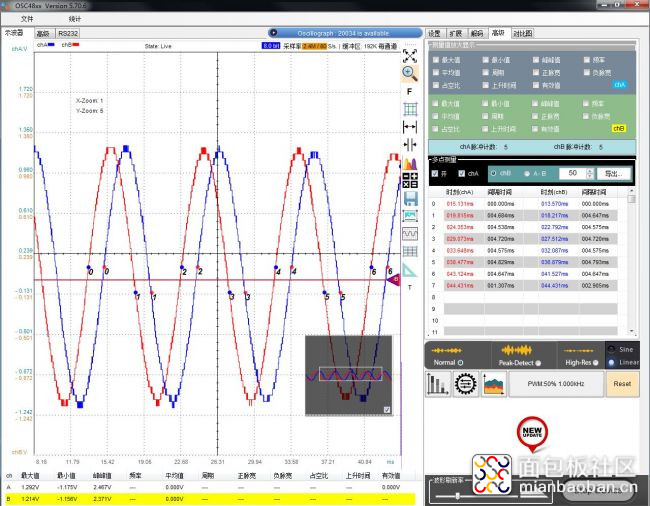The image size is (650, 506).
Task: Click the square wave icon
Action: pyautogui.click(x=410, y=234)
